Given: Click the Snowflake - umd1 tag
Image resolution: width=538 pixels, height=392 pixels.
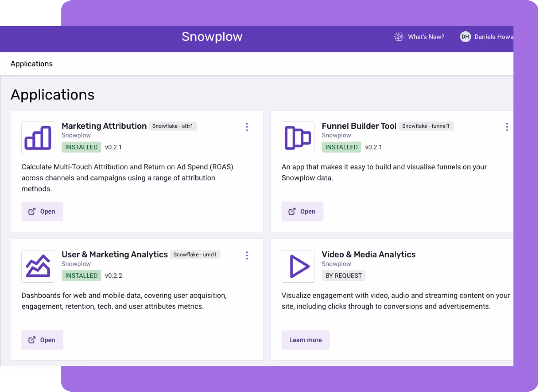Looking at the screenshot, I should click(x=195, y=254).
